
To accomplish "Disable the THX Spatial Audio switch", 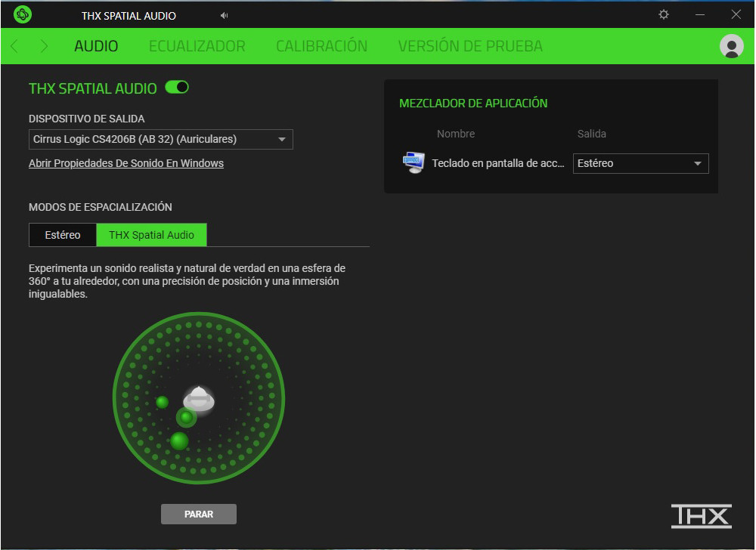I will (176, 87).
